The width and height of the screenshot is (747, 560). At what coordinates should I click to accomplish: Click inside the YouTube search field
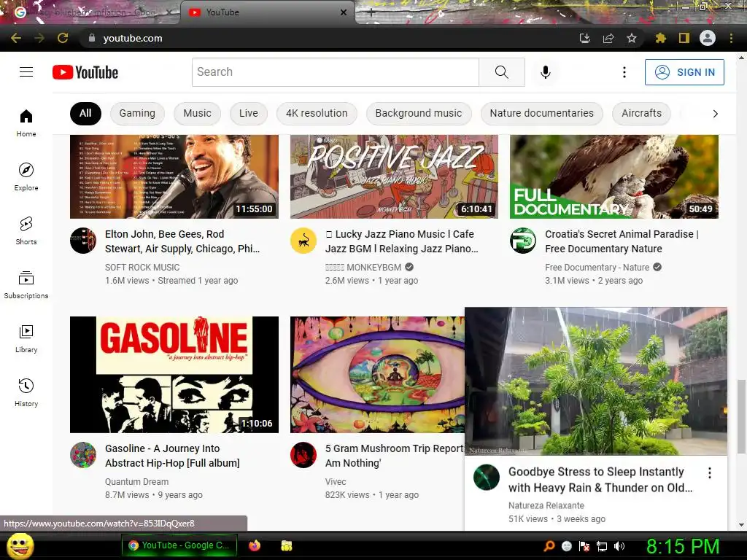[x=336, y=72]
